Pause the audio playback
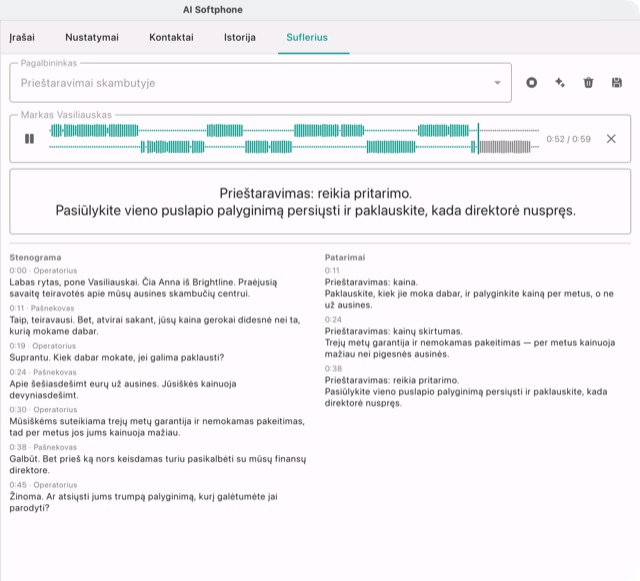The height and width of the screenshot is (581, 640). (x=29, y=139)
